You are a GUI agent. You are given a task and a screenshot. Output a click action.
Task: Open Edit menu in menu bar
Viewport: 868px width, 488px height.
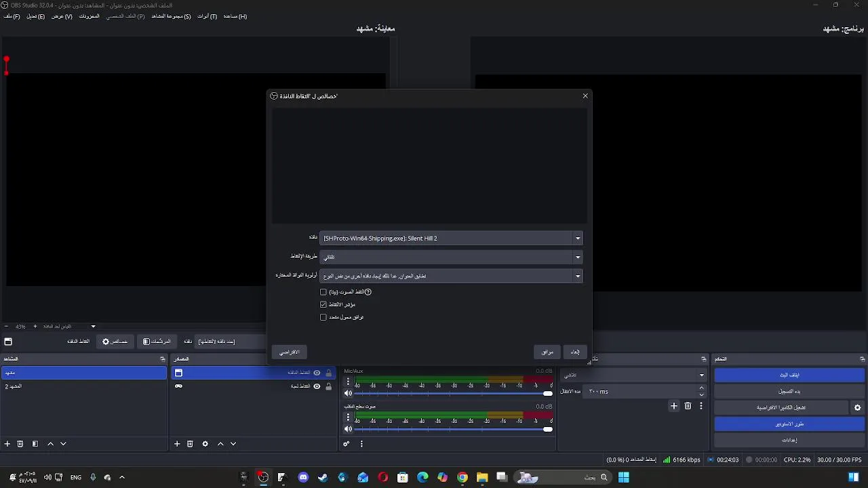tap(35, 16)
